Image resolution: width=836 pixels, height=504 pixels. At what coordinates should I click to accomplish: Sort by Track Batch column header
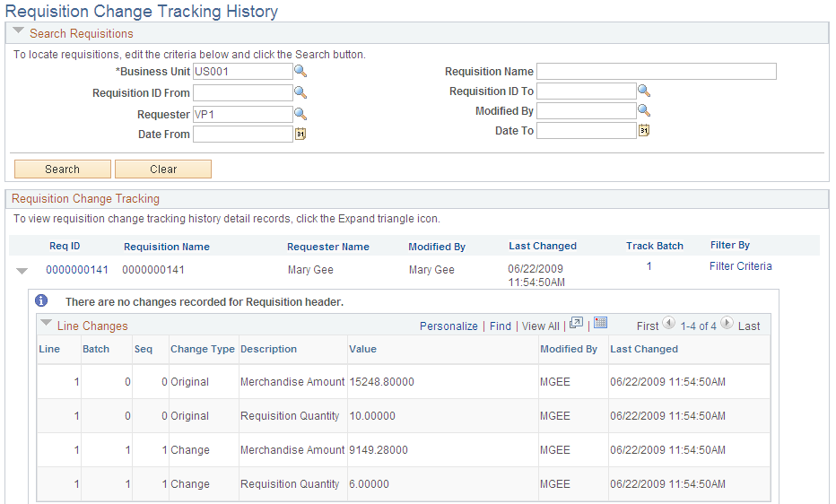point(654,246)
